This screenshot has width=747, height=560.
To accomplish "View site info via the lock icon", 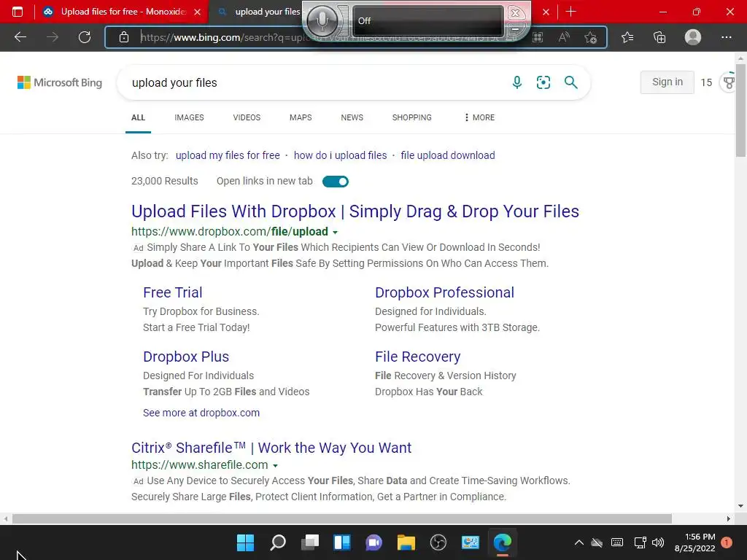I will [x=124, y=37].
